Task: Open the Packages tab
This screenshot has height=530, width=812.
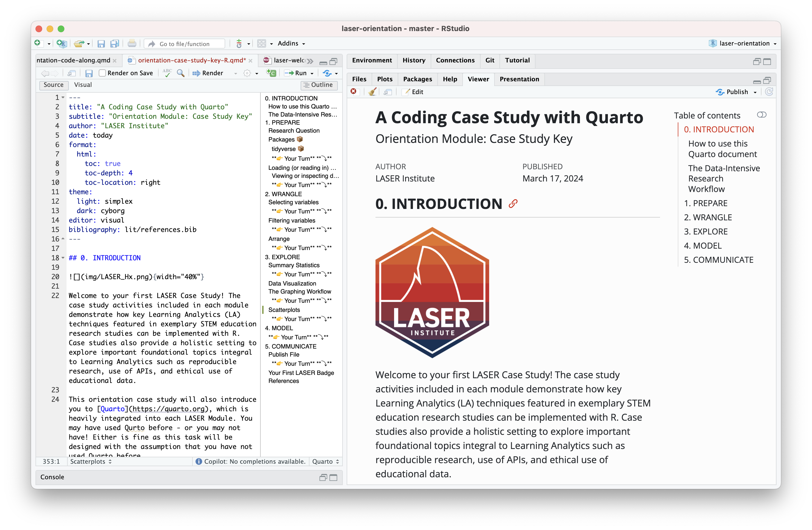Action: click(x=417, y=79)
